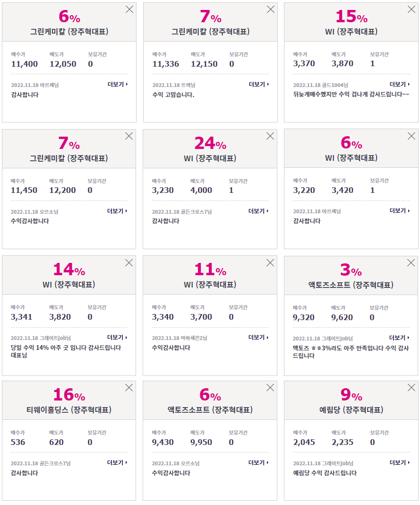Show more of 골든크로스7님's 24% review
This screenshot has height=505, width=420.
pos(258,211)
